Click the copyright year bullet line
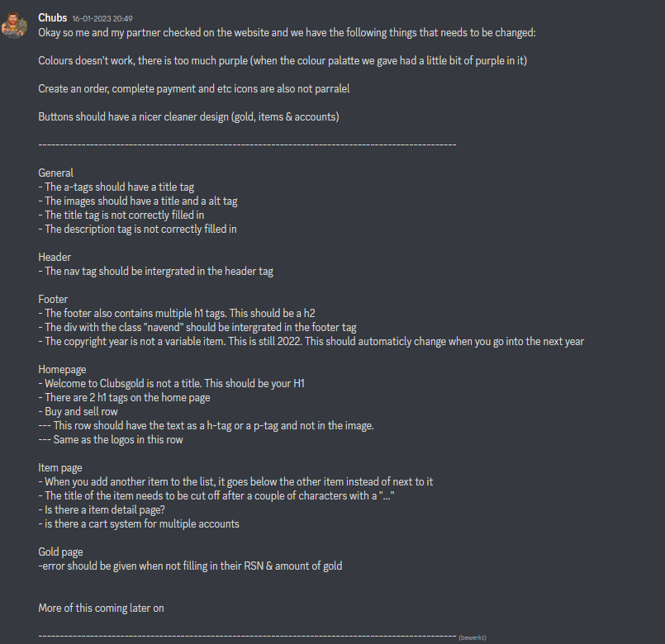 point(311,342)
